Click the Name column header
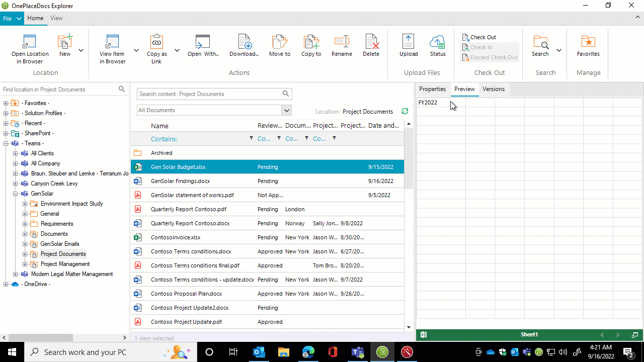The image size is (644, 362). [x=159, y=126]
